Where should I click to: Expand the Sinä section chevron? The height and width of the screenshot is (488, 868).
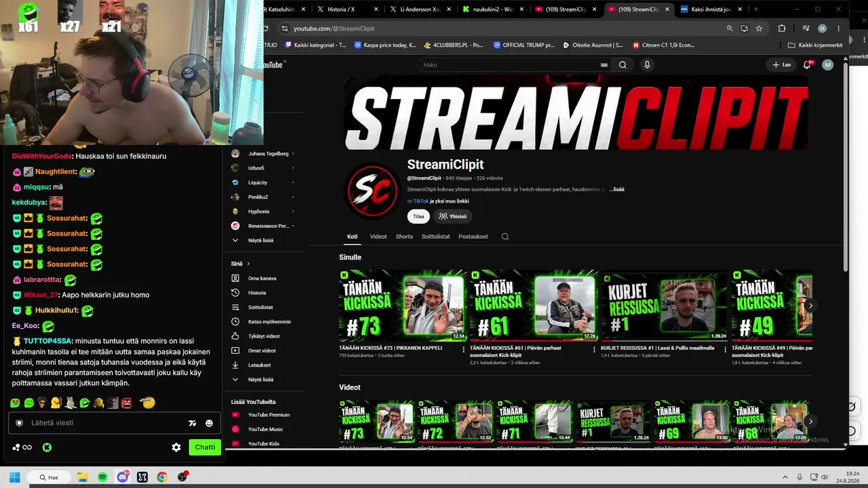click(x=248, y=264)
